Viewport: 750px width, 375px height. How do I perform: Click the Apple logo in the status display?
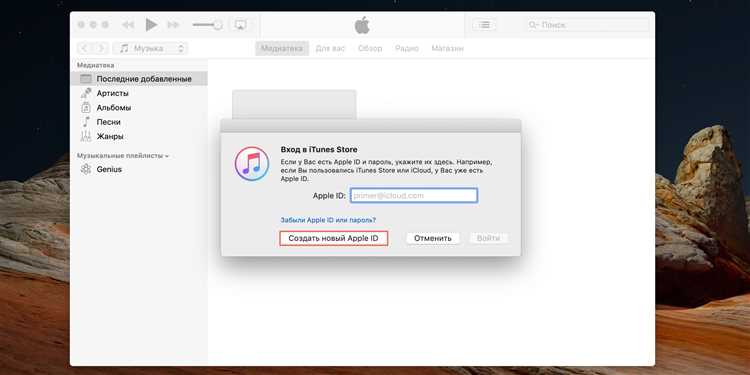tap(362, 25)
